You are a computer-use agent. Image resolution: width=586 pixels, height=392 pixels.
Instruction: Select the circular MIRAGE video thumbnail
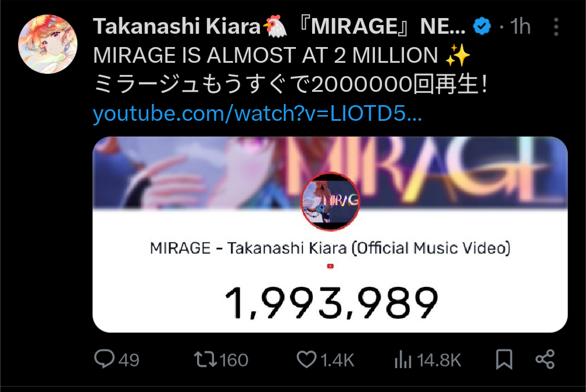click(330, 201)
